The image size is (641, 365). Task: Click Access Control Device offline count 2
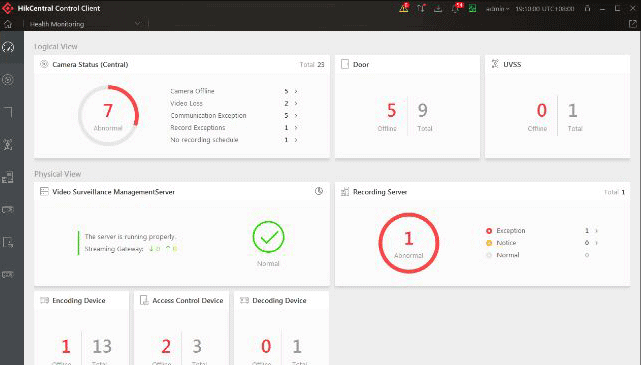(166, 347)
